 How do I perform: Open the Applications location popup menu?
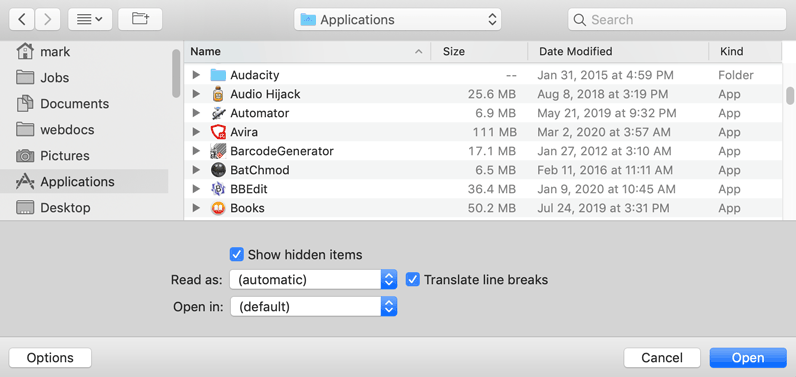[x=397, y=20]
